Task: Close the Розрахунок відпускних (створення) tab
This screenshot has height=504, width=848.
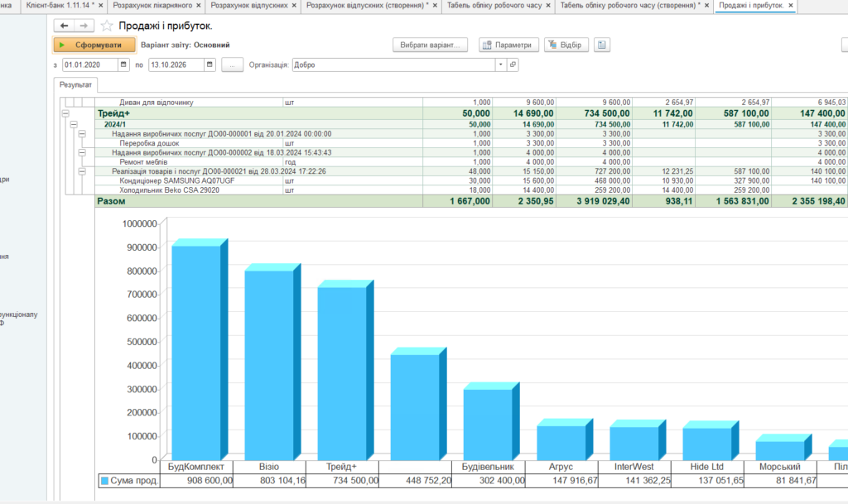Action: pos(435,6)
